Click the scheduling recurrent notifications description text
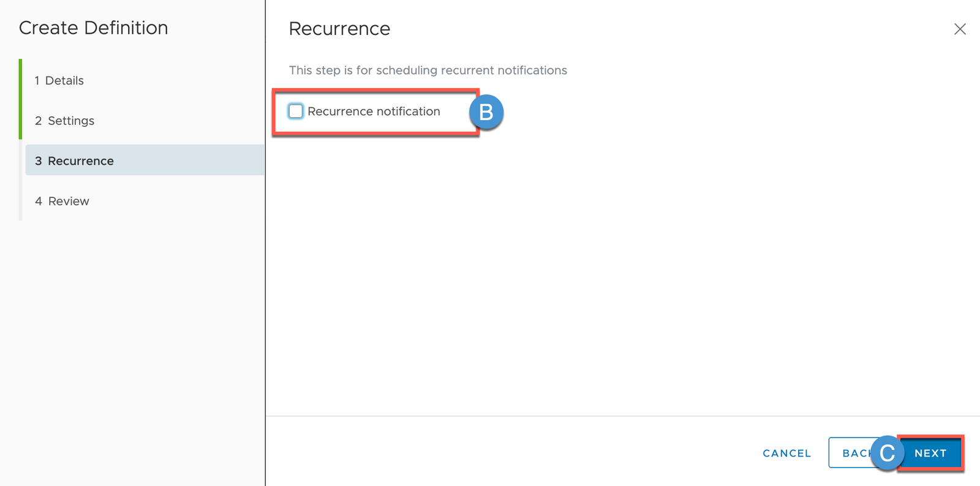 click(428, 70)
